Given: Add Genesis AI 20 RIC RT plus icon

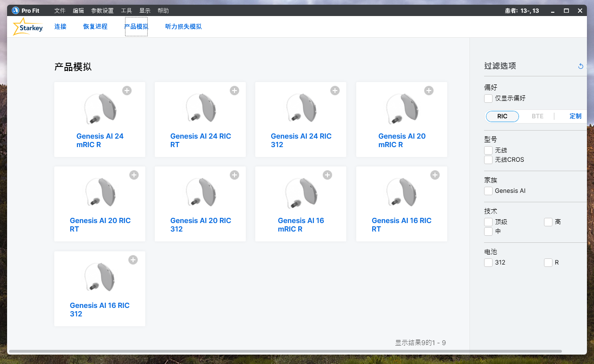Looking at the screenshot, I should (x=134, y=175).
